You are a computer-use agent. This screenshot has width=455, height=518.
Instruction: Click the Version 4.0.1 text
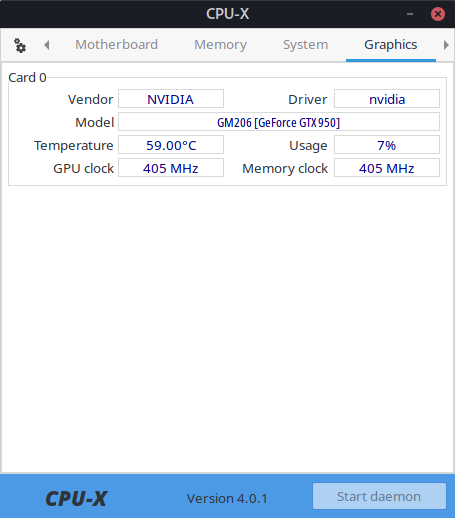click(x=227, y=498)
